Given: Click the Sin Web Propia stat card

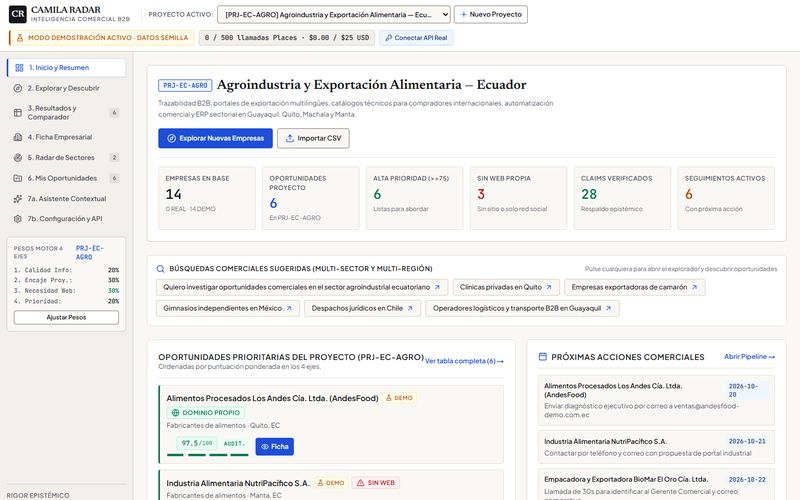Looking at the screenshot, I should [x=518, y=198].
